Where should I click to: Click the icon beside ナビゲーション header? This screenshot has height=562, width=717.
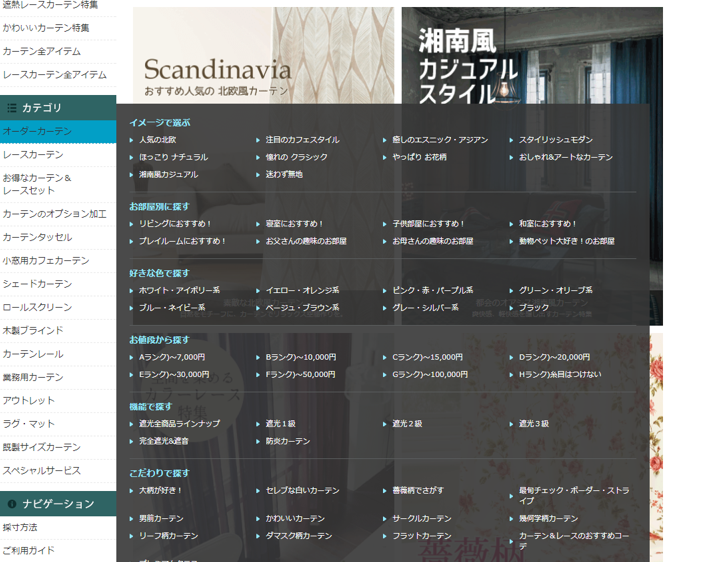click(x=12, y=504)
